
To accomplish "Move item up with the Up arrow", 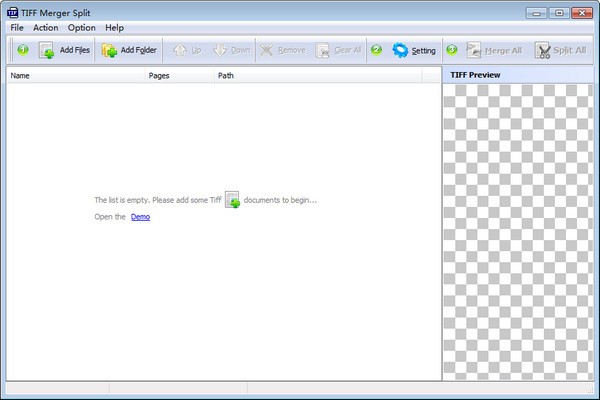I will (x=187, y=50).
